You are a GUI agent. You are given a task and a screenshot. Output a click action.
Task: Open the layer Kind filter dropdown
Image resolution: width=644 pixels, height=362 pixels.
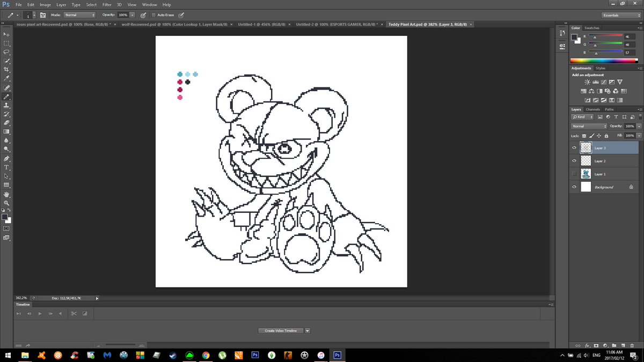(583, 117)
